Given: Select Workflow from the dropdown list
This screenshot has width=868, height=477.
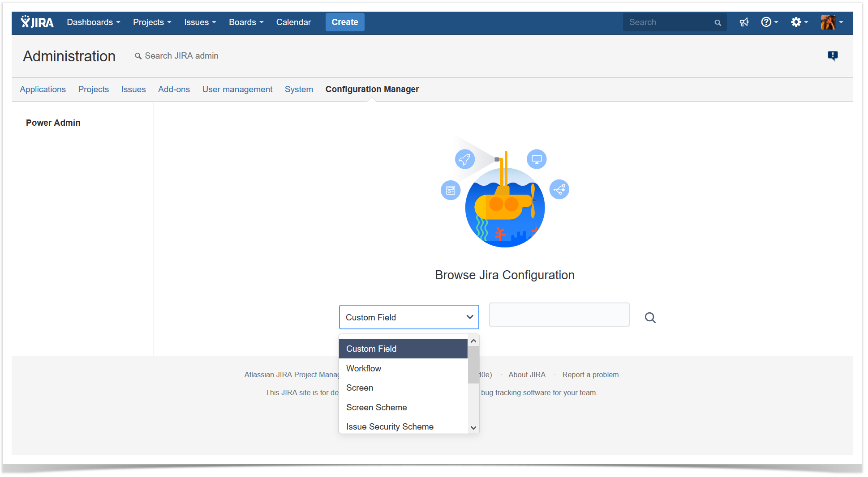Looking at the screenshot, I should (x=403, y=368).
